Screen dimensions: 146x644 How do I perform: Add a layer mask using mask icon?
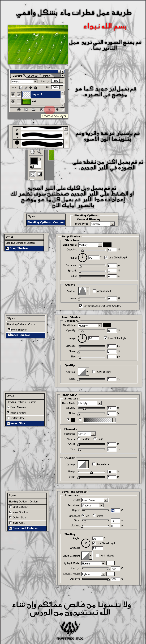coord(26,110)
